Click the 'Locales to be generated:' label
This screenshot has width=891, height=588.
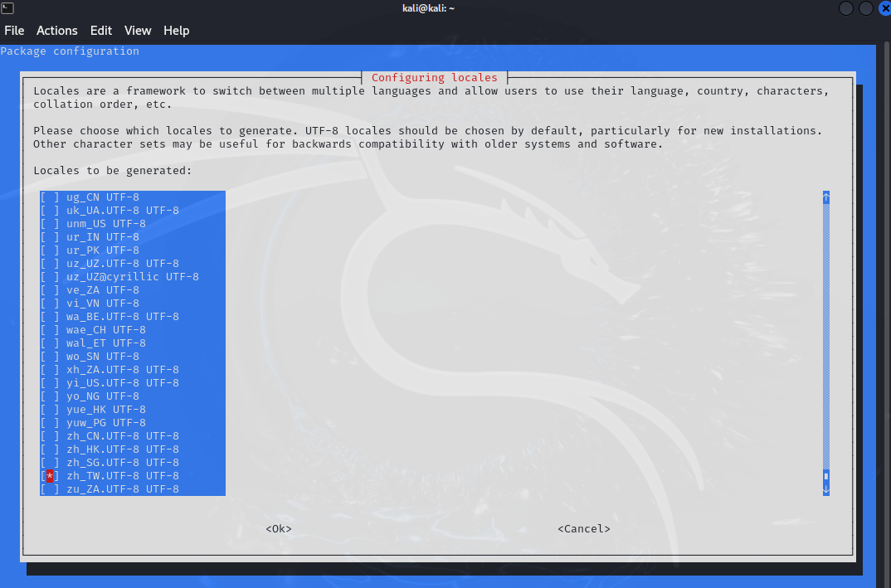coord(113,171)
